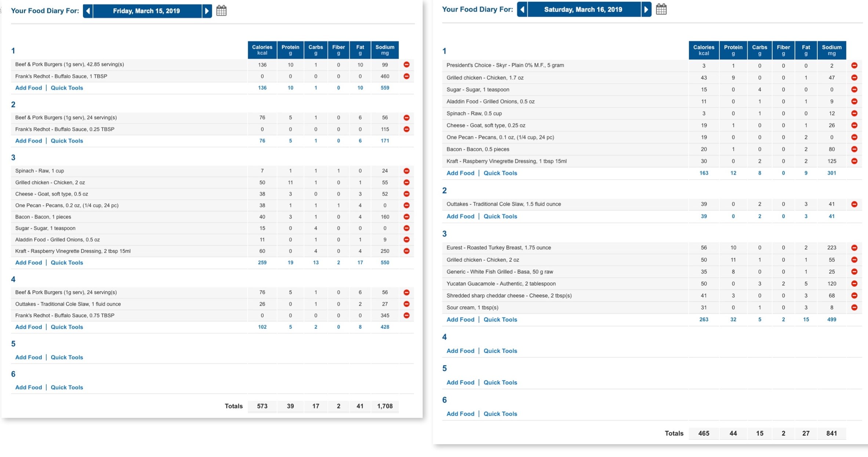The image size is (868, 457).
Task: Add Food to Friday meal 1
Action: click(x=29, y=88)
